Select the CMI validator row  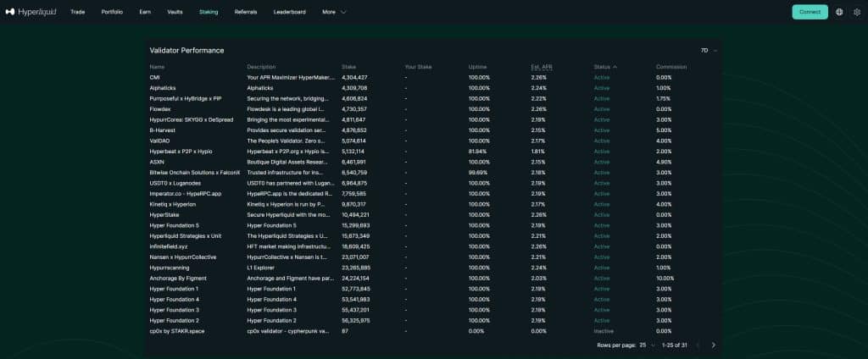click(x=433, y=77)
